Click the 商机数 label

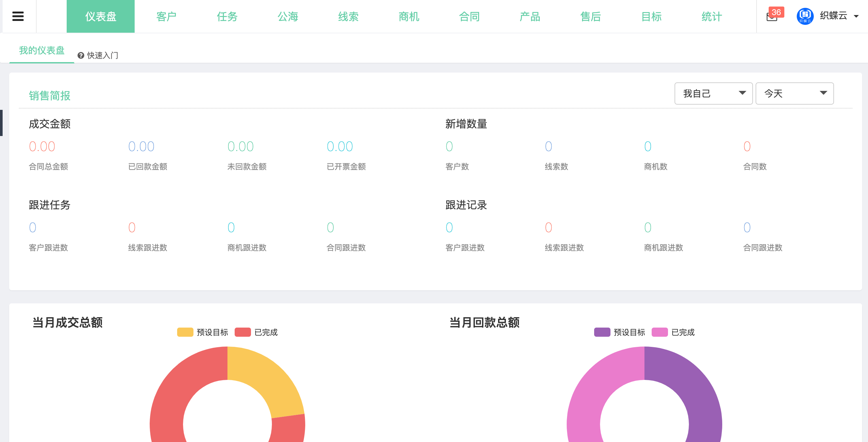[x=655, y=166]
